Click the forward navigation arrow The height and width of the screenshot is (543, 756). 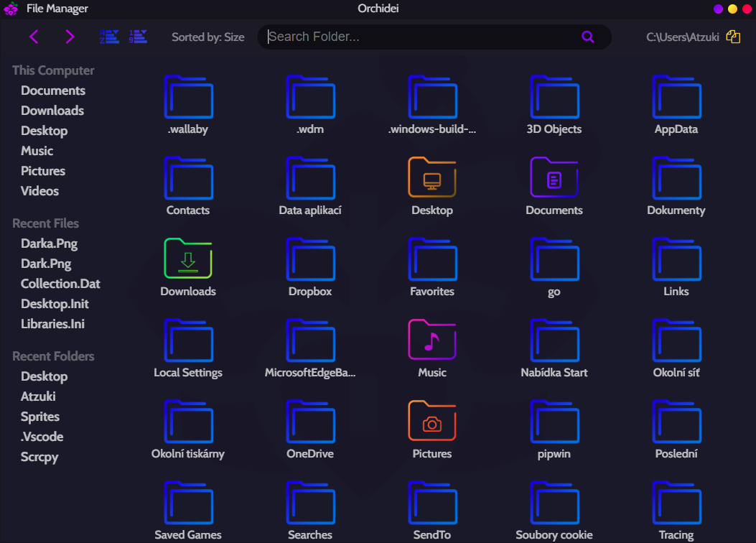pyautogui.click(x=70, y=37)
